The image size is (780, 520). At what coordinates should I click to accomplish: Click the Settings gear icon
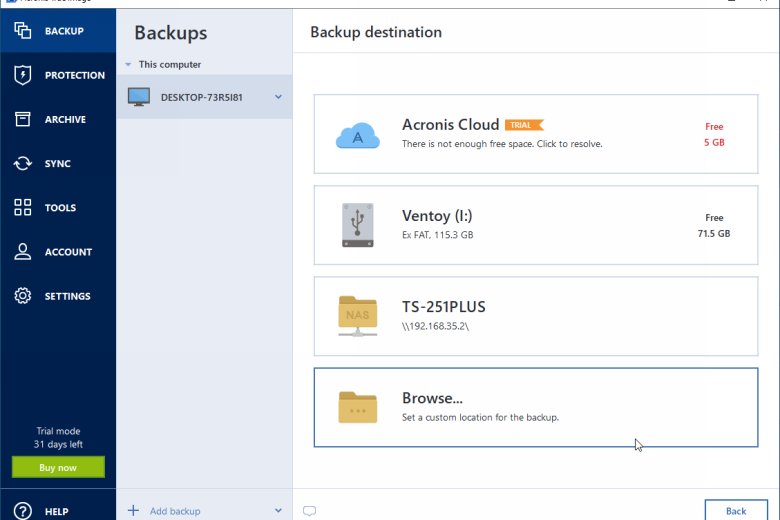(x=22, y=296)
